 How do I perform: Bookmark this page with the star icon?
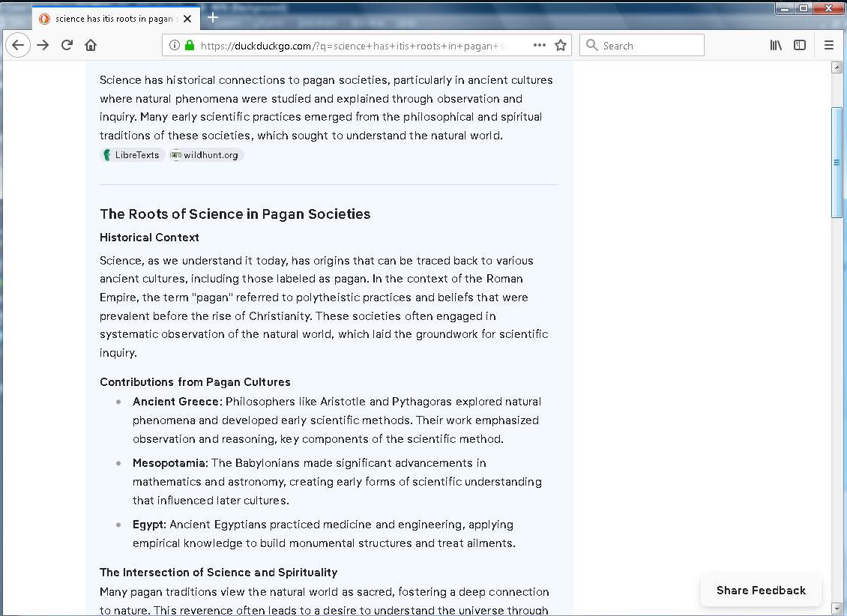tap(560, 45)
